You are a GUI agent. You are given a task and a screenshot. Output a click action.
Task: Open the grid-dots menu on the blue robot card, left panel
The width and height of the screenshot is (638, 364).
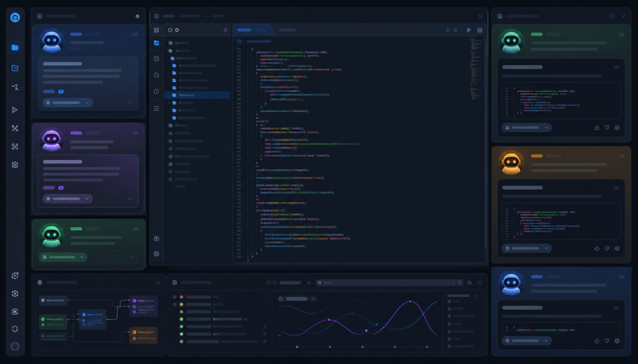tap(135, 34)
